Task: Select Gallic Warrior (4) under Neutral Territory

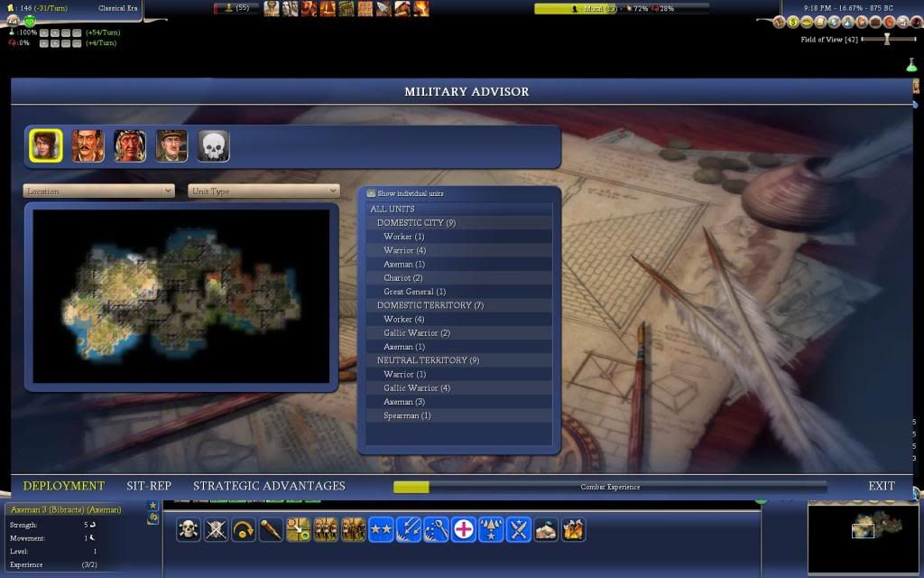Action: coord(459,387)
